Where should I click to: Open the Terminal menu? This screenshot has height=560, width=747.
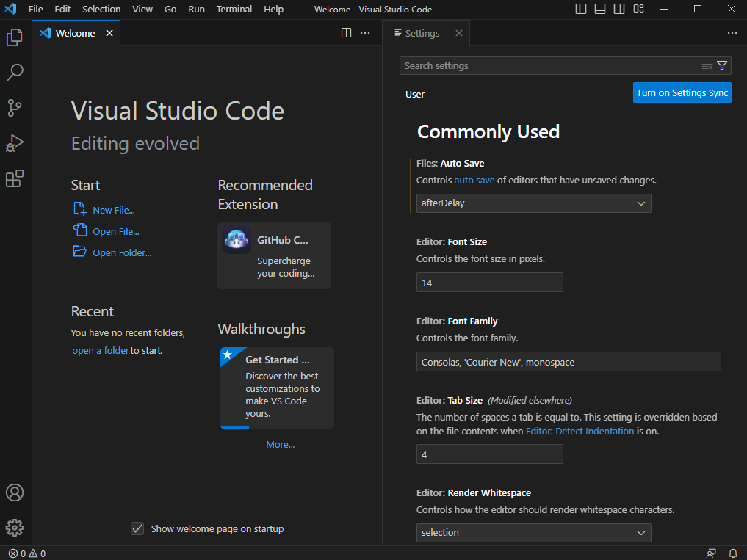(234, 9)
